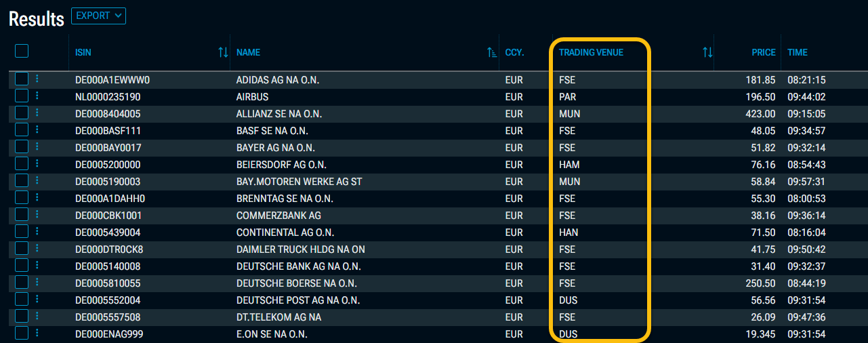Open the row menu dots for CONTINENTAL AG

(x=37, y=231)
